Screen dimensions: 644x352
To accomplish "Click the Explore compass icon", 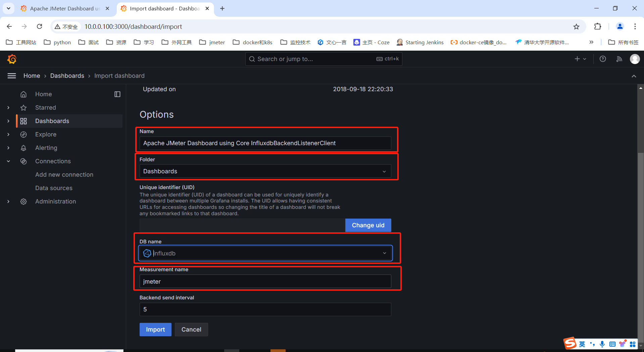I will click(23, 134).
